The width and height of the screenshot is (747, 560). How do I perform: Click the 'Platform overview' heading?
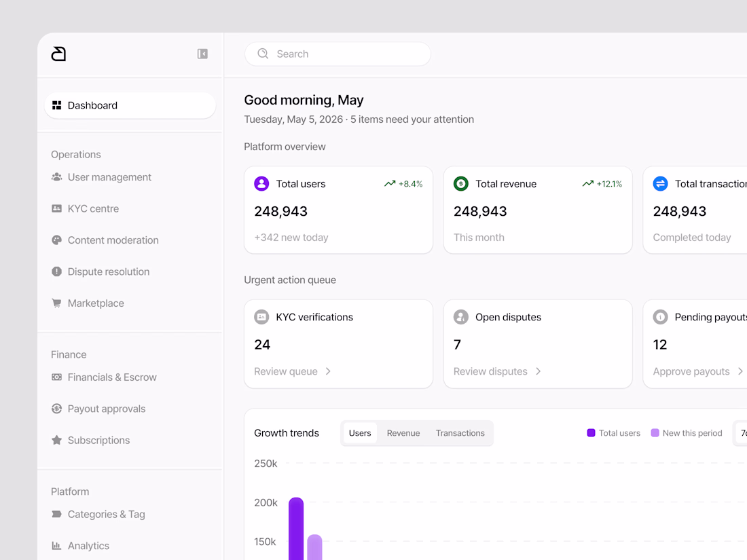click(285, 147)
